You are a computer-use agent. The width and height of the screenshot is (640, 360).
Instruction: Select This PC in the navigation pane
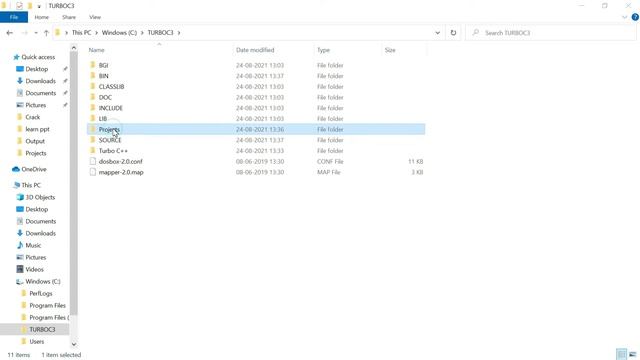(31, 185)
